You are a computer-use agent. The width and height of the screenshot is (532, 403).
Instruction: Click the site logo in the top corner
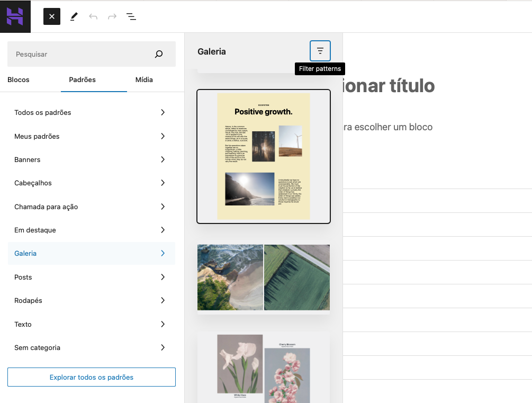pos(15,16)
